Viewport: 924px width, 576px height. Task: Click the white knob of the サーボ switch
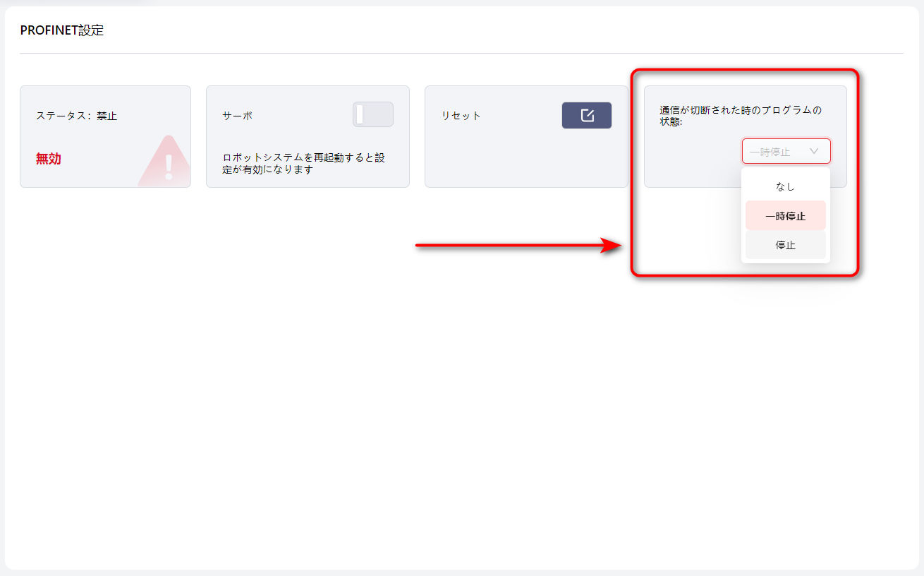click(x=360, y=114)
